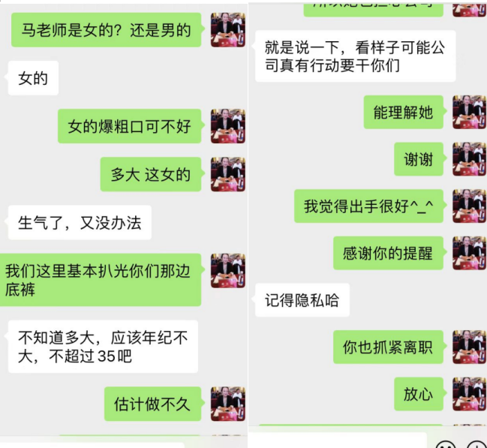This screenshot has height=448, width=487.
Task: Tap avatar beside "能理解她" message
Action: click(x=469, y=112)
